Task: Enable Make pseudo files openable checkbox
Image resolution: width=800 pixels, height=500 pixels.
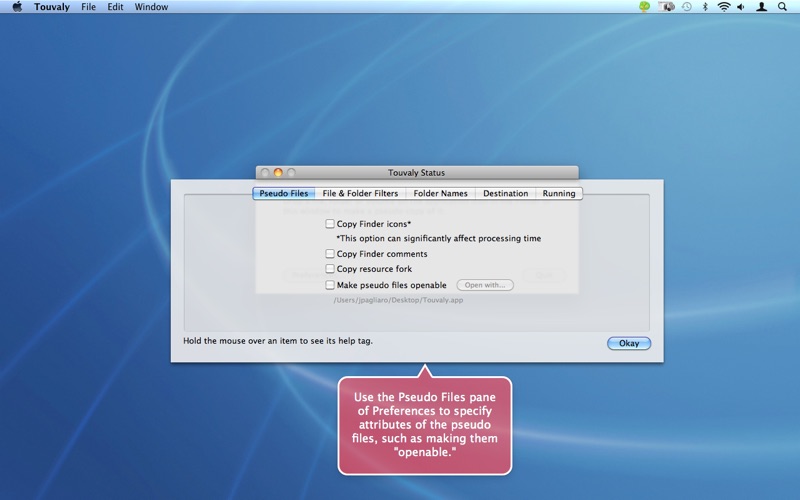Action: click(330, 285)
